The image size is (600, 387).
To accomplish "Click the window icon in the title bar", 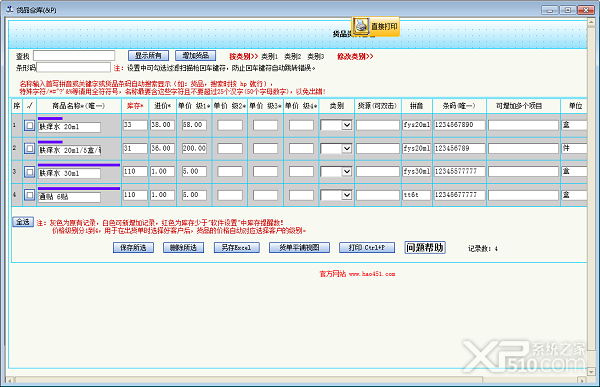I will pos(10,10).
